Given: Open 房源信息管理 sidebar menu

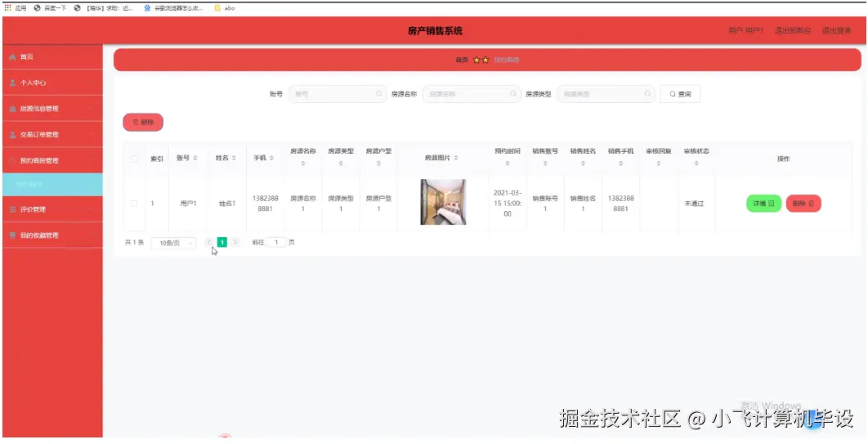Looking at the screenshot, I should 52,109.
